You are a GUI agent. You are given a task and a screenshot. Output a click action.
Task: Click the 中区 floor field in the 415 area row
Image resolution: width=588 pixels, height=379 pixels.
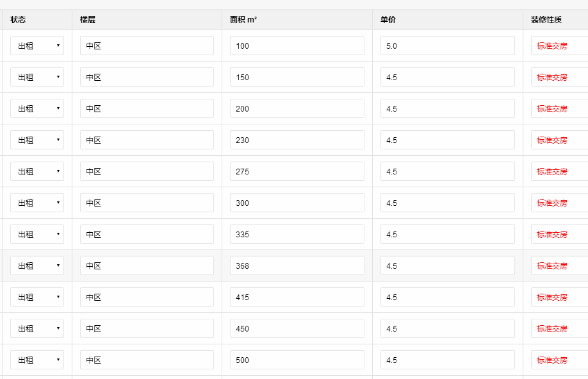pos(147,297)
